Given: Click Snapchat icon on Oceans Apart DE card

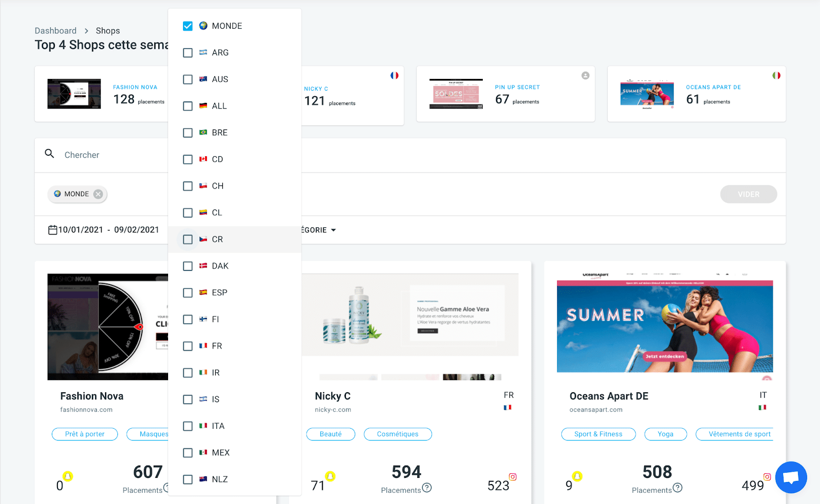Looking at the screenshot, I should 577,476.
